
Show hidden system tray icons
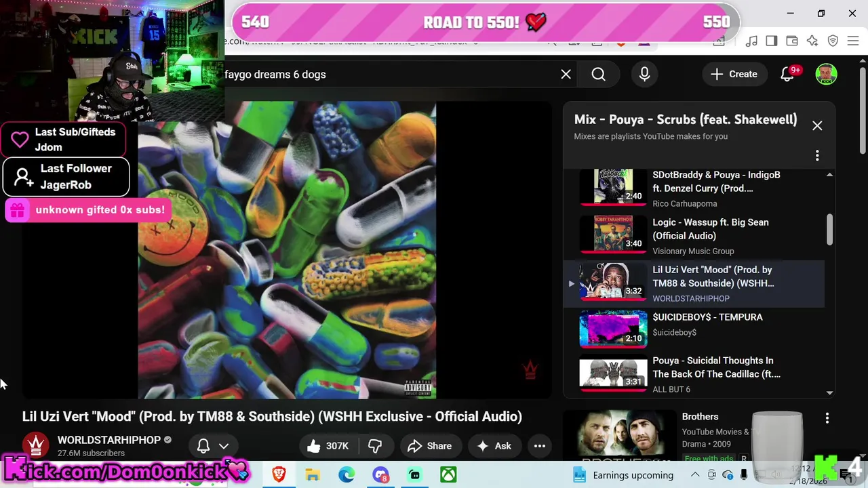(x=696, y=475)
